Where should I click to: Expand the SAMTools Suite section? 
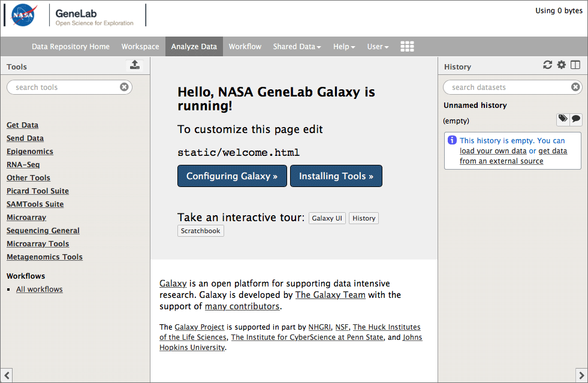tap(35, 204)
